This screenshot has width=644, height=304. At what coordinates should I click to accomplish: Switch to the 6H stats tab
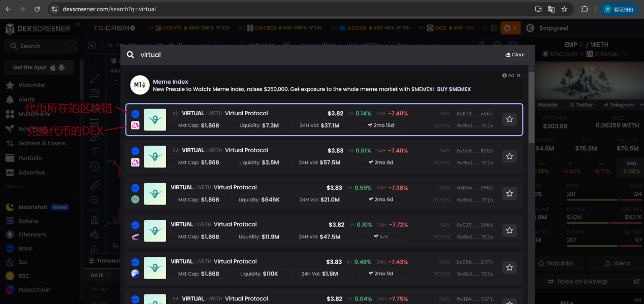(x=602, y=167)
